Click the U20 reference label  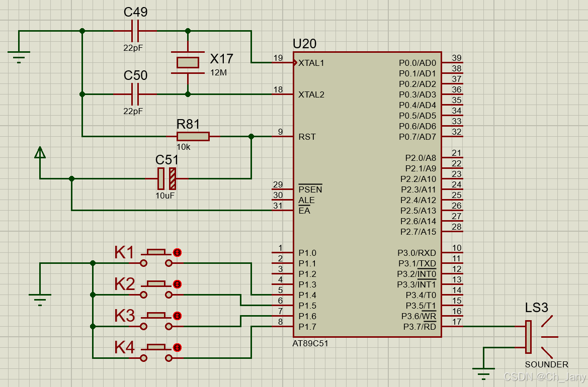(x=304, y=44)
